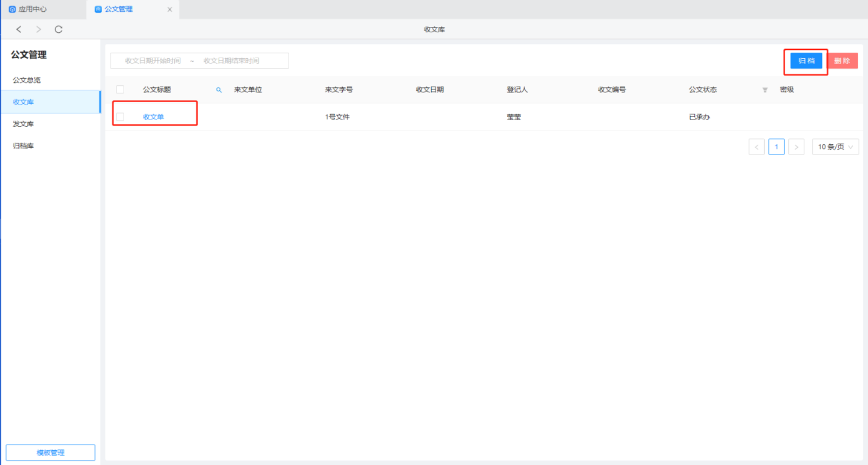Viewport: 868px width, 465px height.
Task: Open the filter icon in 公文状态 column
Action: (765, 90)
